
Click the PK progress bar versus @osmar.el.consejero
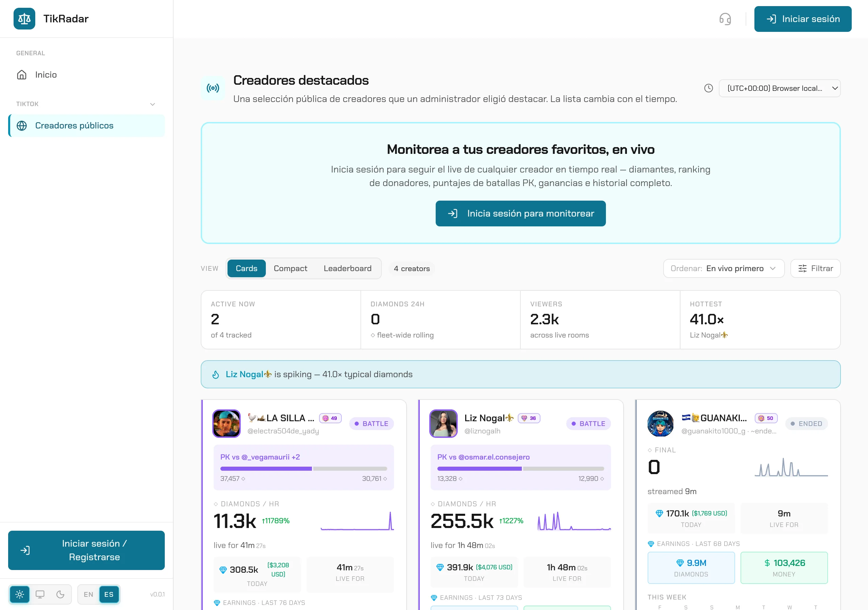(520, 469)
